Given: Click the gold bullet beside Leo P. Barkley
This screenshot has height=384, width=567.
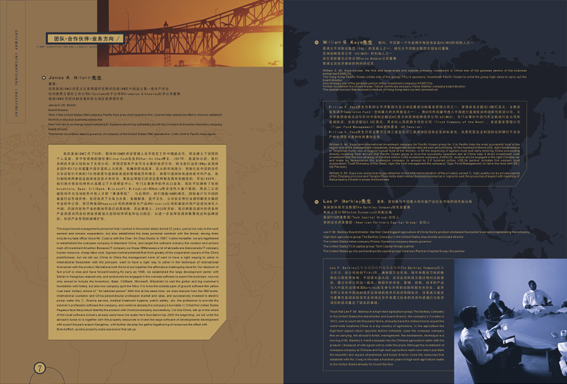Looking at the screenshot, I should (317, 202).
